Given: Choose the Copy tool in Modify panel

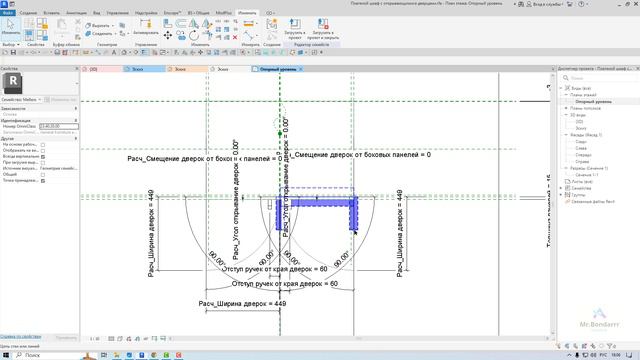Looking at the screenshot, I should [x=181, y=36].
